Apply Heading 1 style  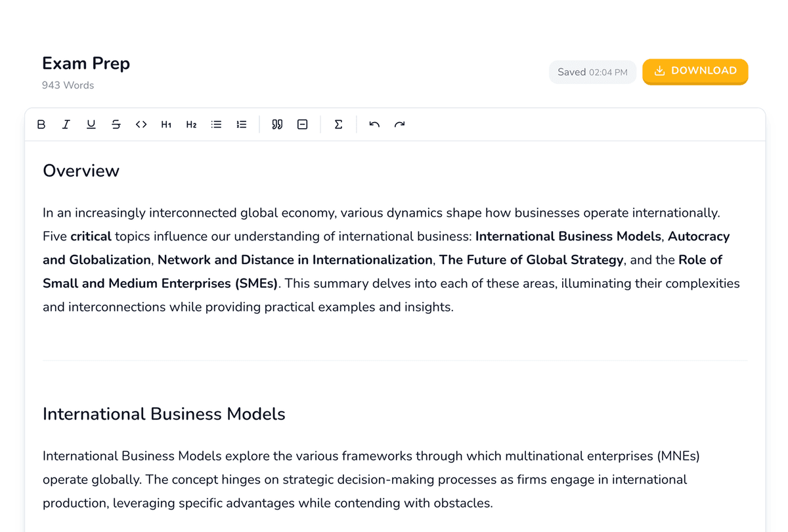tap(166, 124)
